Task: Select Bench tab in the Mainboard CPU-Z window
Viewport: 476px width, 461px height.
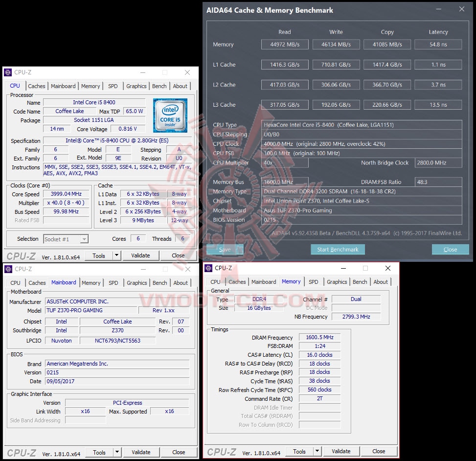Action: [159, 283]
